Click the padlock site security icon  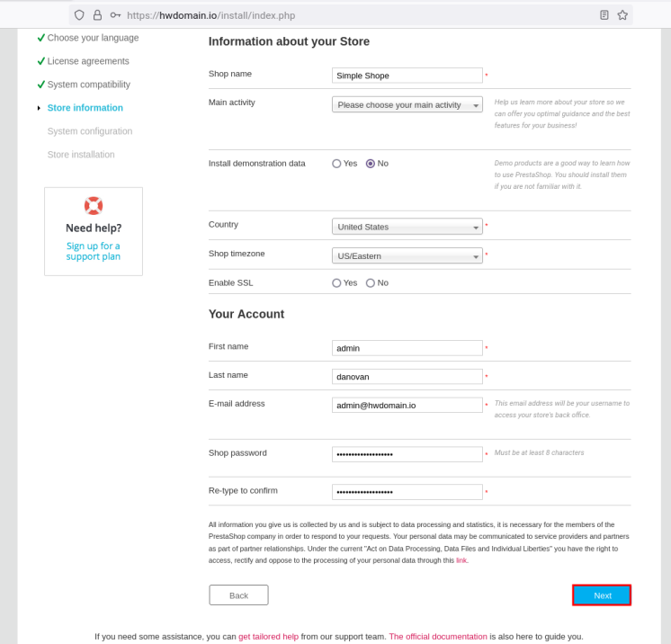pyautogui.click(x=97, y=15)
